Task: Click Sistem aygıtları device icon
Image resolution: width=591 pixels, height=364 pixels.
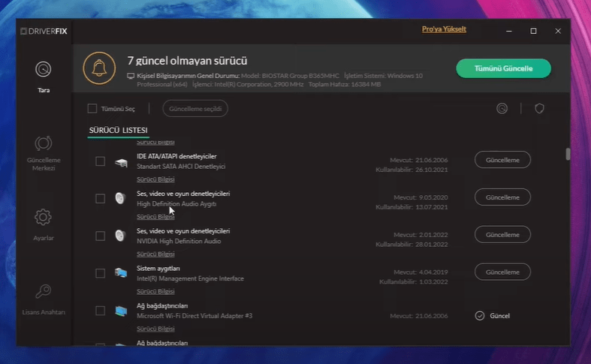Action: click(x=121, y=272)
